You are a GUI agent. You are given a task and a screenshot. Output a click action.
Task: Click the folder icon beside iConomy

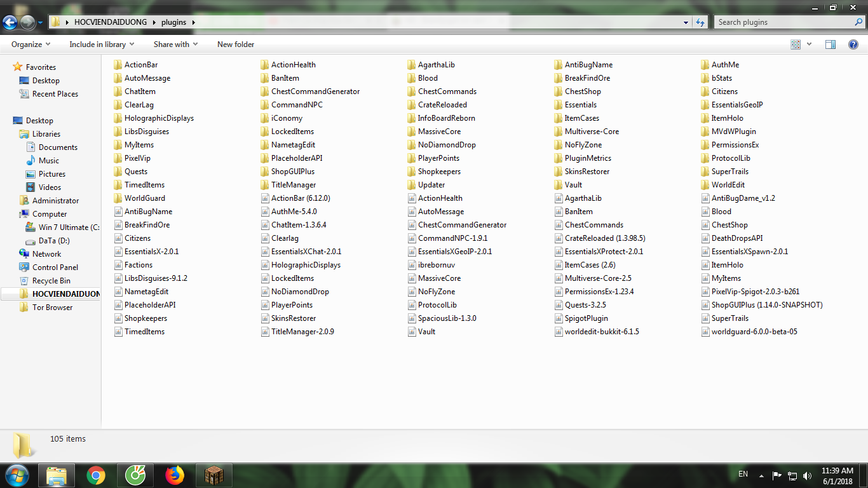265,118
